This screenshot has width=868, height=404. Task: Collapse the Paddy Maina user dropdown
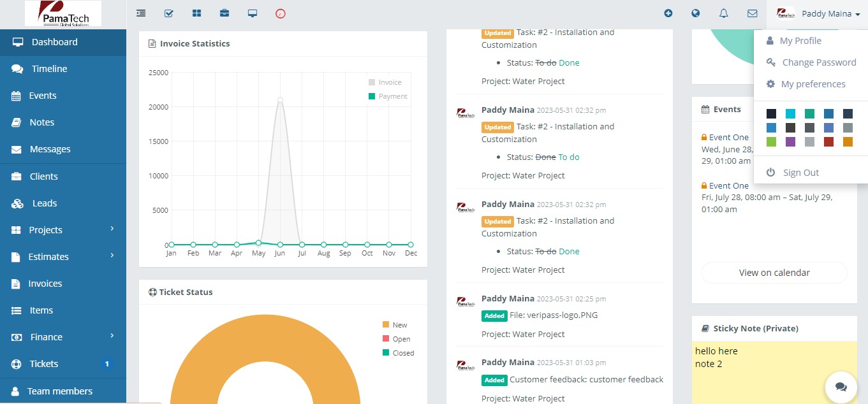(818, 13)
